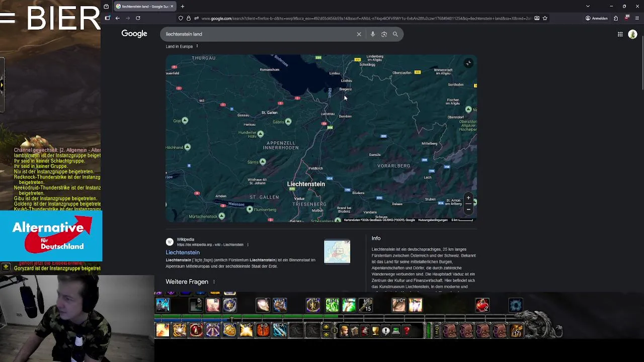Click the Gäbris green pin on map
The image size is (644, 362).
(288, 122)
